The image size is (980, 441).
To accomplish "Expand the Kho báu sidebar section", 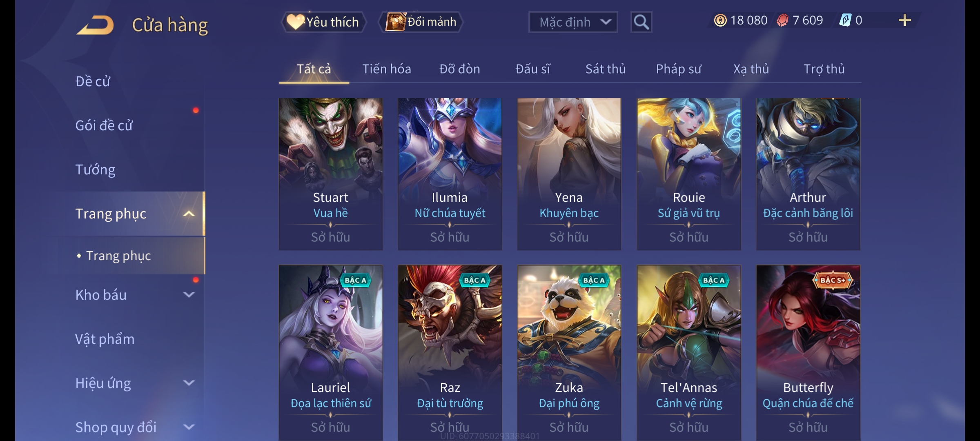I will pos(189,295).
